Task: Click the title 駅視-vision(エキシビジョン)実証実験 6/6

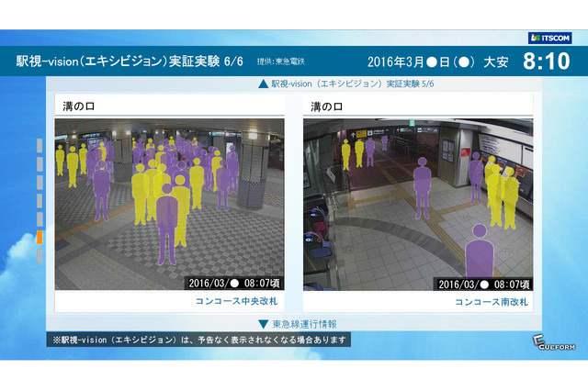Action: click(x=130, y=61)
